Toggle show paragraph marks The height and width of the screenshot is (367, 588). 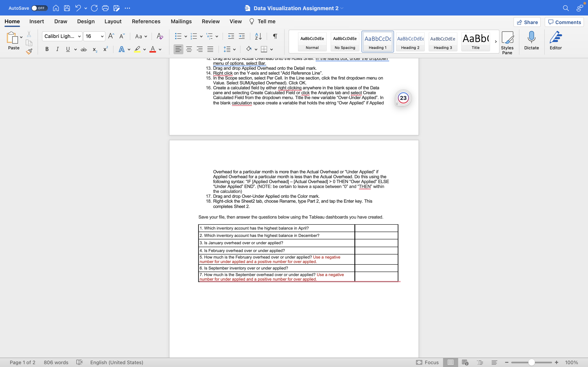pyautogui.click(x=275, y=36)
